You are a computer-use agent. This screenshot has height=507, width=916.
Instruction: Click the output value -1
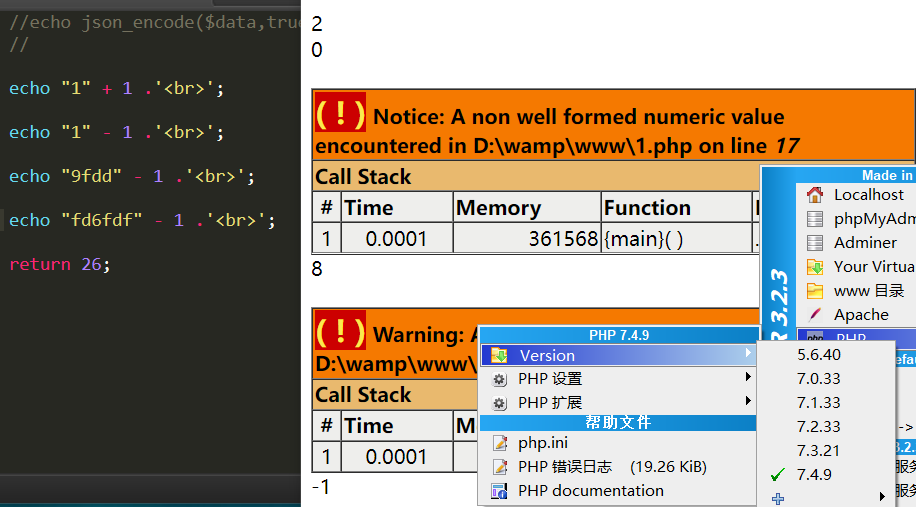pyautogui.click(x=321, y=487)
